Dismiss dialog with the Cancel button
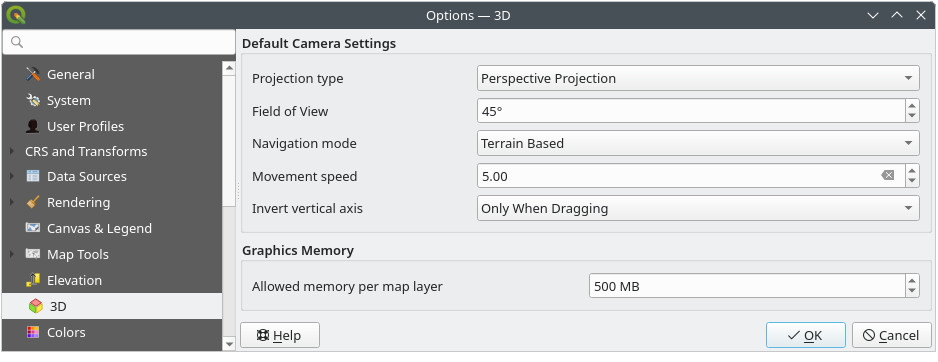Viewport: 938px width, 362px height. [891, 335]
